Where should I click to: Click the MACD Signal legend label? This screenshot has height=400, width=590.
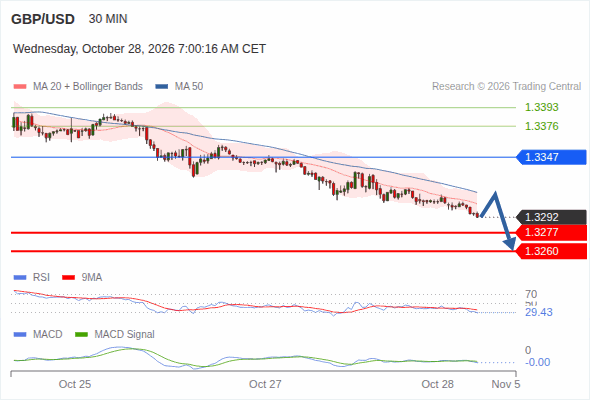[x=125, y=334]
